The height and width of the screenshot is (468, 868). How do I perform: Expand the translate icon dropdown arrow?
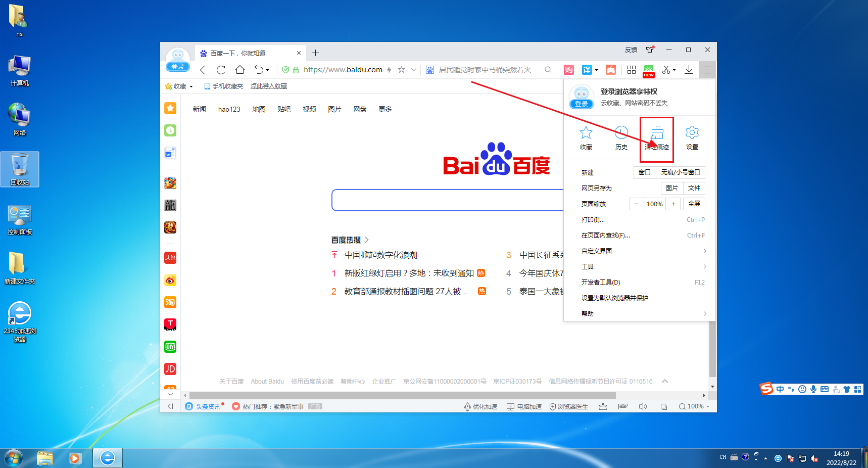[x=596, y=70]
